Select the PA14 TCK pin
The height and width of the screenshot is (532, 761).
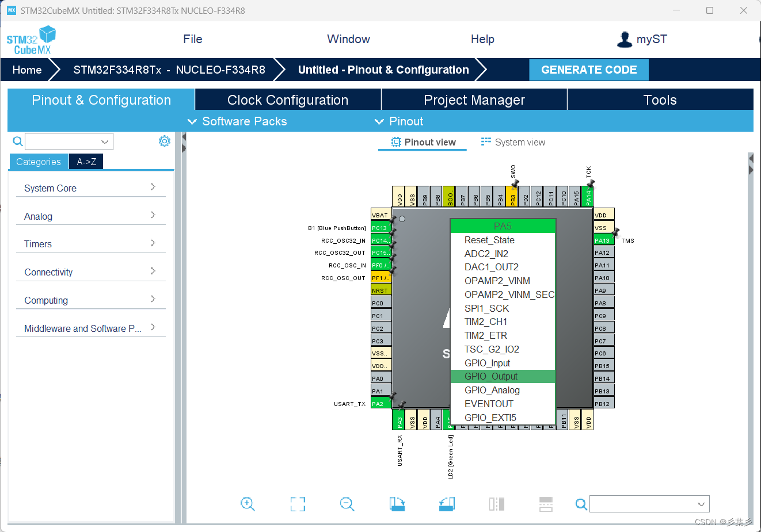588,196
